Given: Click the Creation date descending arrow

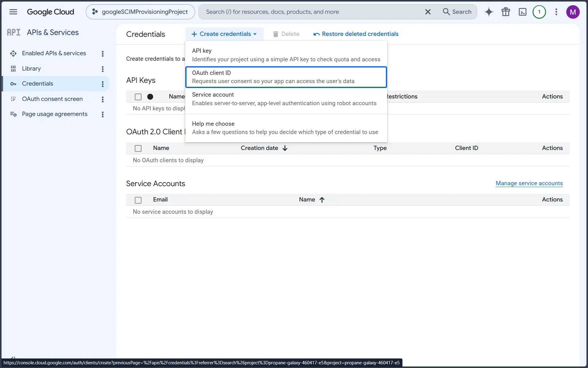Looking at the screenshot, I should 285,148.
